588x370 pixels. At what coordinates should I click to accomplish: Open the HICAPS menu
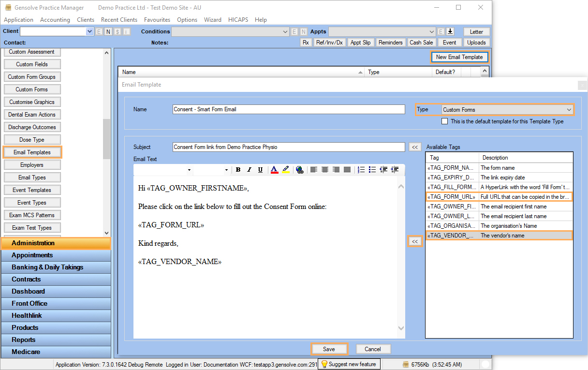coord(238,20)
